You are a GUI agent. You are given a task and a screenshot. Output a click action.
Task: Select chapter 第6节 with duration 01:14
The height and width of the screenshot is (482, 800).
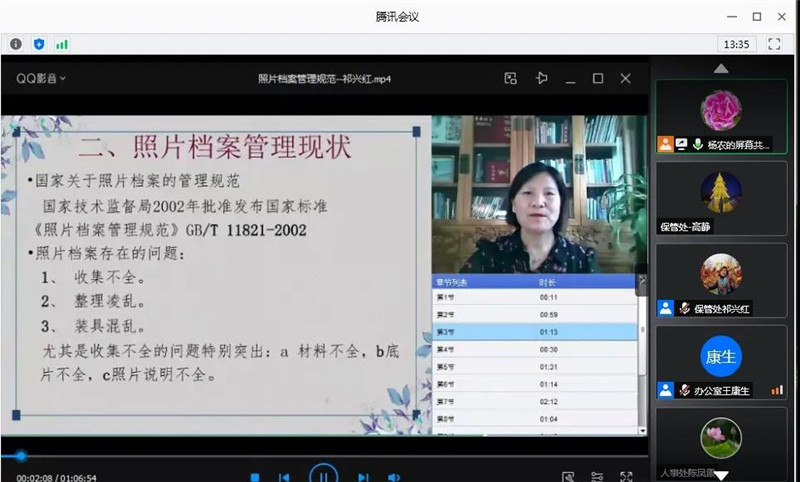click(534, 384)
